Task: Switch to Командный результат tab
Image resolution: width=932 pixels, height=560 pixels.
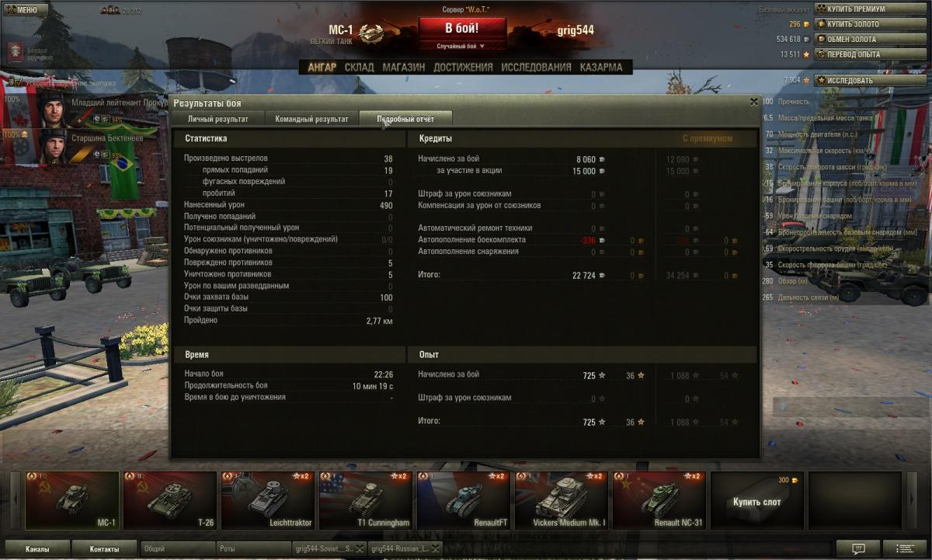Action: (311, 119)
